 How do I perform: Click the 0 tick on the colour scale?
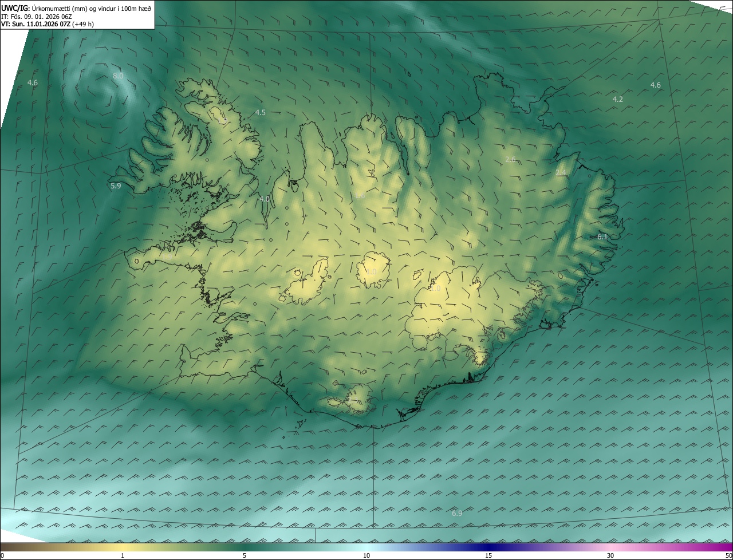[x=2, y=555]
